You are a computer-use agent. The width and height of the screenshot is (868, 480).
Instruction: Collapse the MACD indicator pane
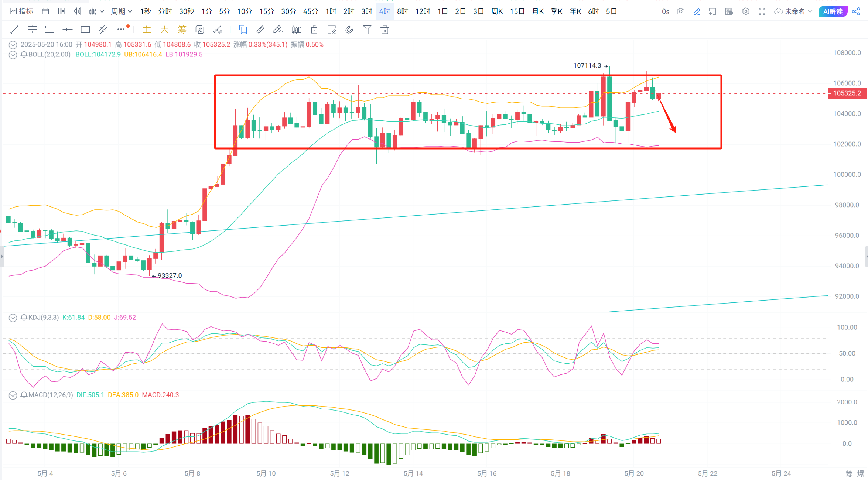click(13, 395)
